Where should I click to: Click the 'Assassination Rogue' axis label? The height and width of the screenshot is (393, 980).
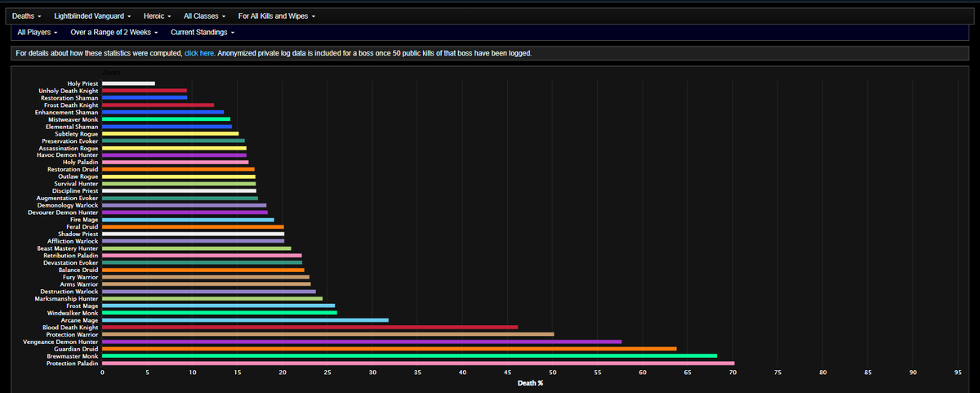pyautogui.click(x=69, y=148)
